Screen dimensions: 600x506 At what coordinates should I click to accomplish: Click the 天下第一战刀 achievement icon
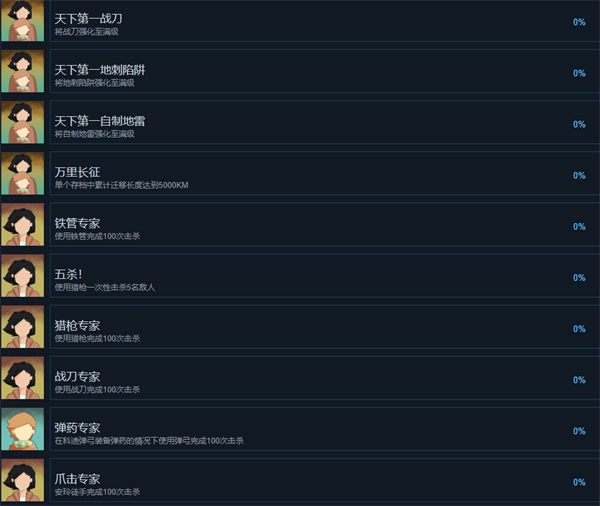click(x=23, y=20)
